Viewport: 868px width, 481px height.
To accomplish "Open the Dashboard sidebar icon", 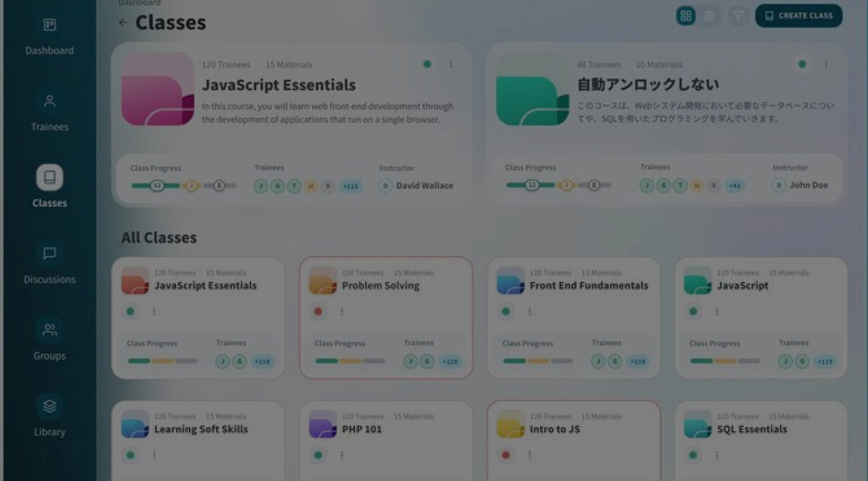I will coord(50,25).
